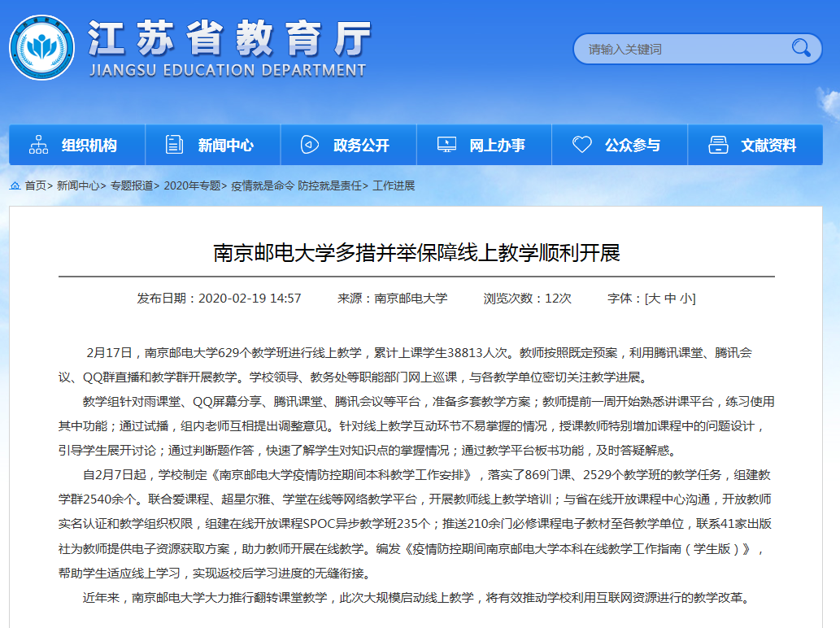Go to 首页 in breadcrumb

35,185
